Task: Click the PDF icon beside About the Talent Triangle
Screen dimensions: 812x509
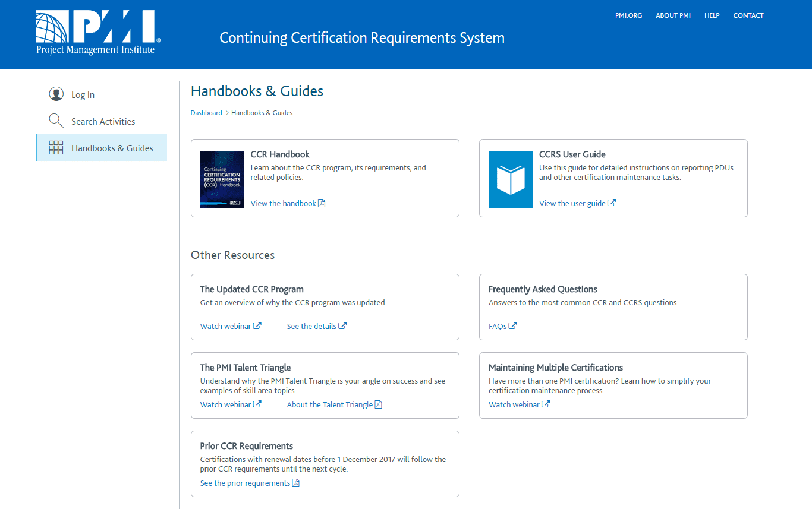Action: 379,404
